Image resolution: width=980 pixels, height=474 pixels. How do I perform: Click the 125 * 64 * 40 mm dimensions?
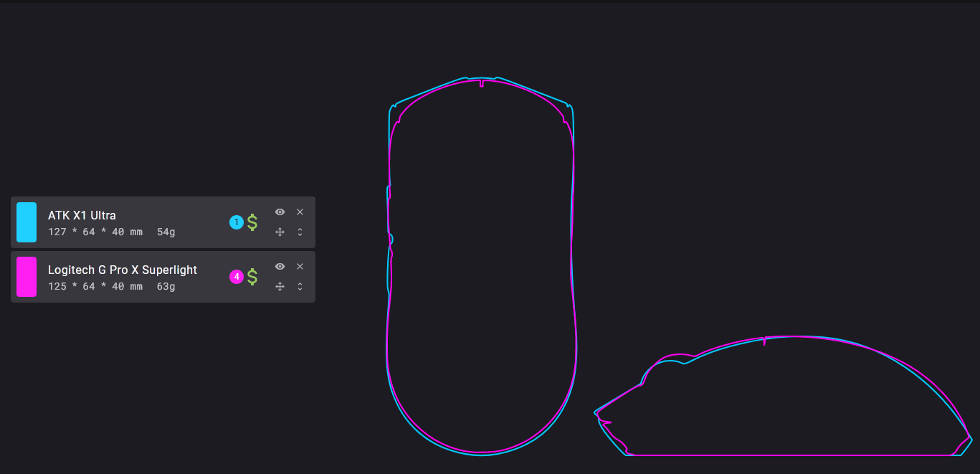pyautogui.click(x=95, y=286)
